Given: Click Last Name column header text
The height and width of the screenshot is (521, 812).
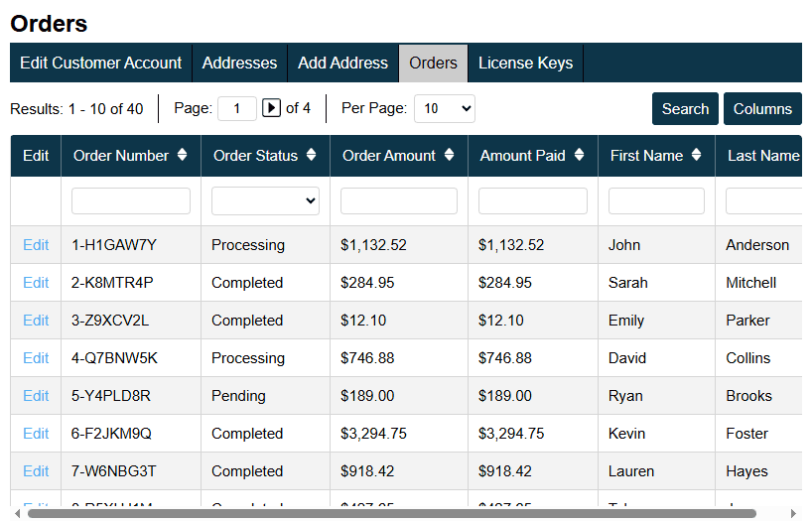Looking at the screenshot, I should [x=763, y=156].
